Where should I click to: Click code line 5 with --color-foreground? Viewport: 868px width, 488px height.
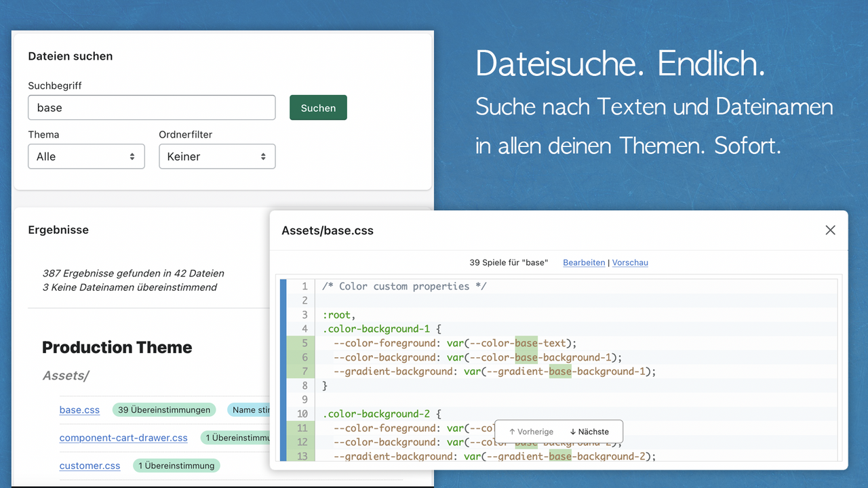[x=455, y=343]
